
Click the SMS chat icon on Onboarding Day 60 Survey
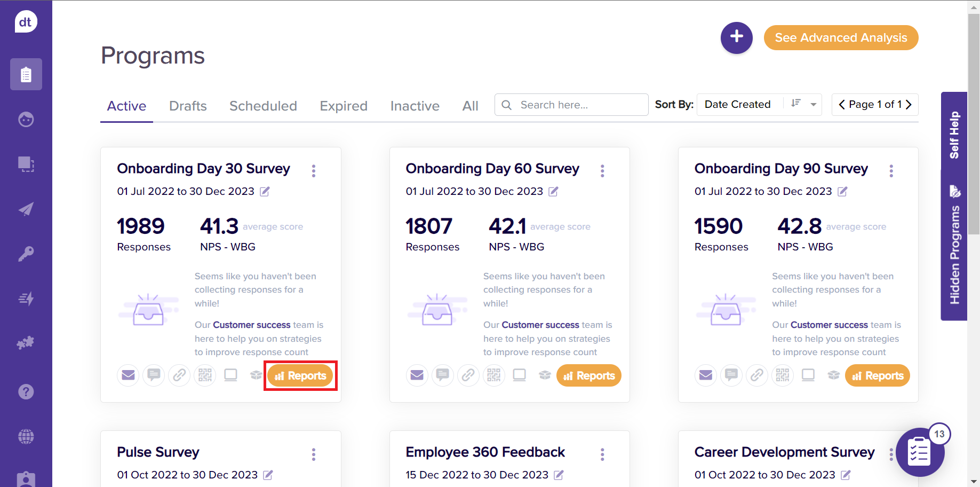point(442,375)
